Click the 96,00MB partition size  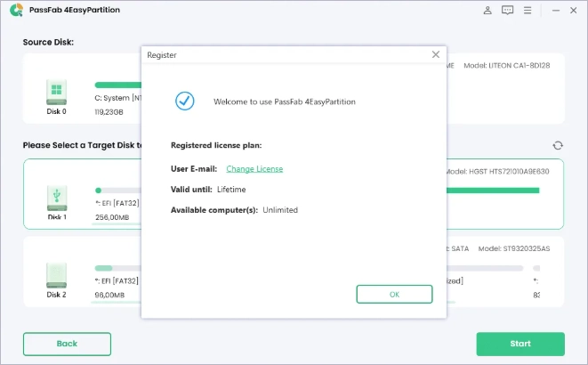coord(109,296)
